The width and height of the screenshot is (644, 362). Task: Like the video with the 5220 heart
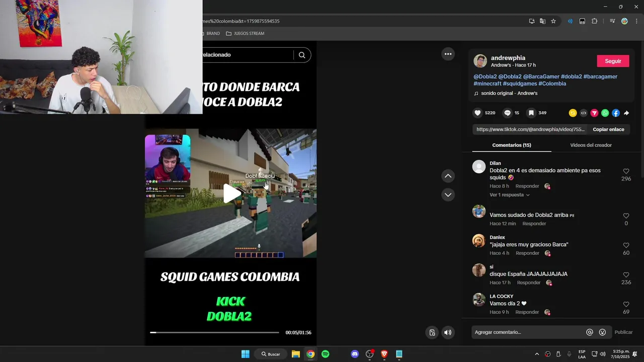tap(477, 113)
